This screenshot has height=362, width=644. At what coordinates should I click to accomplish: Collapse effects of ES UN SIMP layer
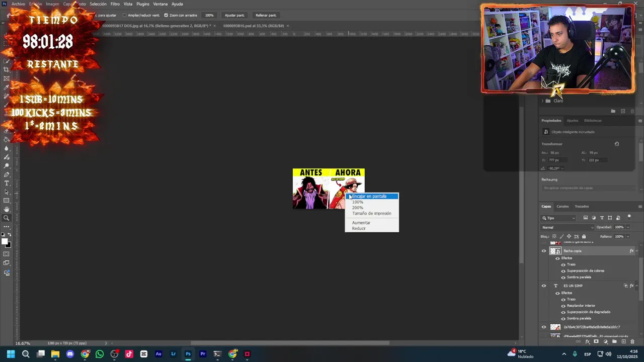point(637,286)
